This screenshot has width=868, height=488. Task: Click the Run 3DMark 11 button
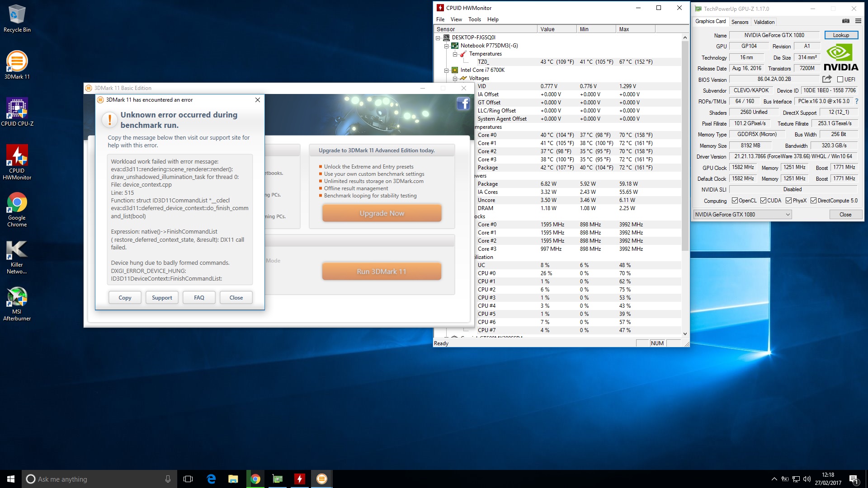382,272
